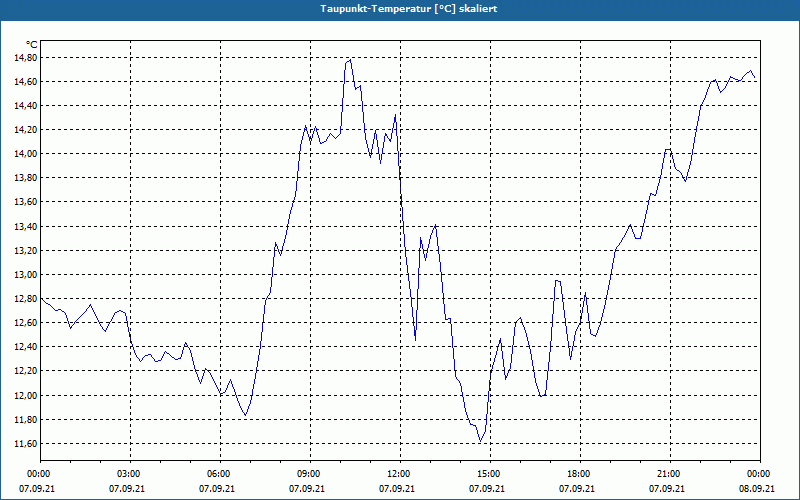
Task: Select the 12,60 y-axis value
Action: [x=26, y=322]
